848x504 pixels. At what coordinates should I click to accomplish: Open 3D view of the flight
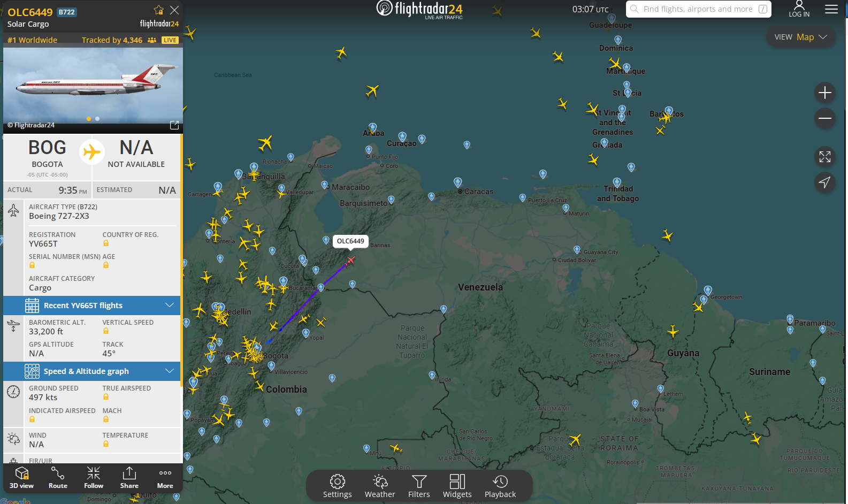[21, 478]
